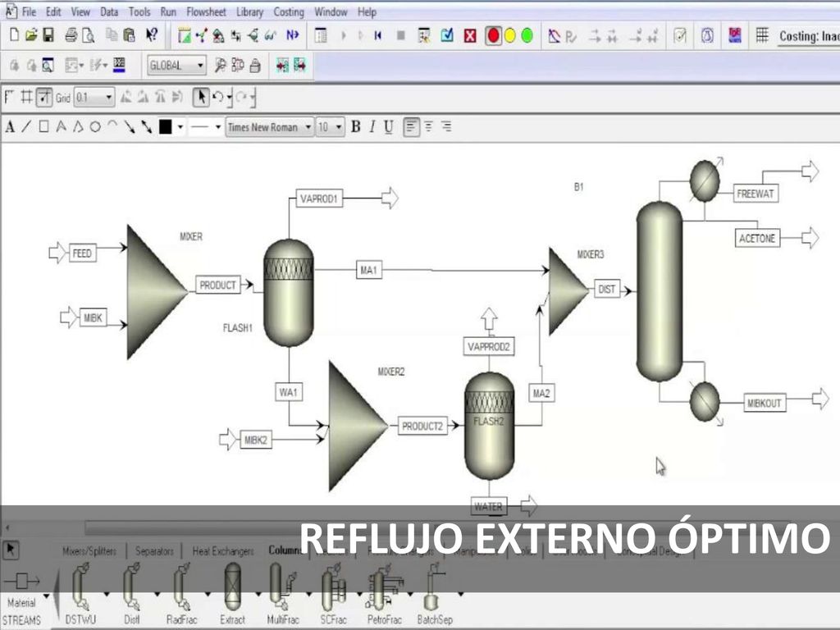Open the File menu
Screen dimensions: 840x630
(x=29, y=11)
